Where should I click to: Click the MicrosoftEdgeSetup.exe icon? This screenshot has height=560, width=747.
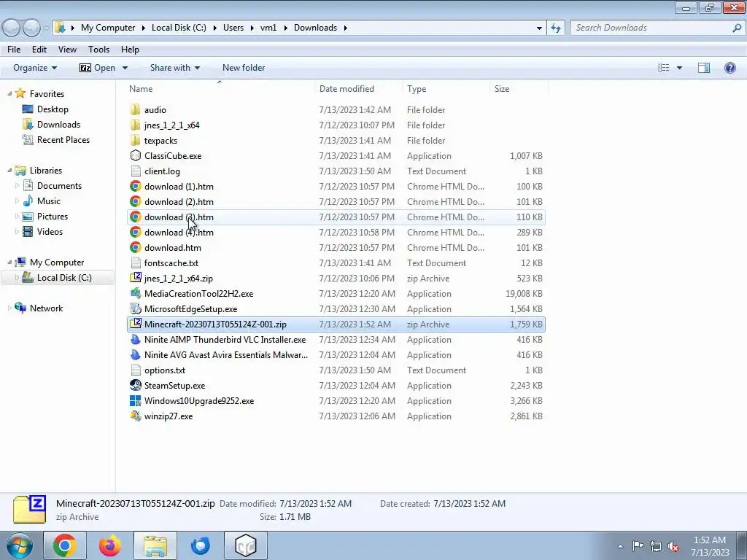tap(135, 309)
